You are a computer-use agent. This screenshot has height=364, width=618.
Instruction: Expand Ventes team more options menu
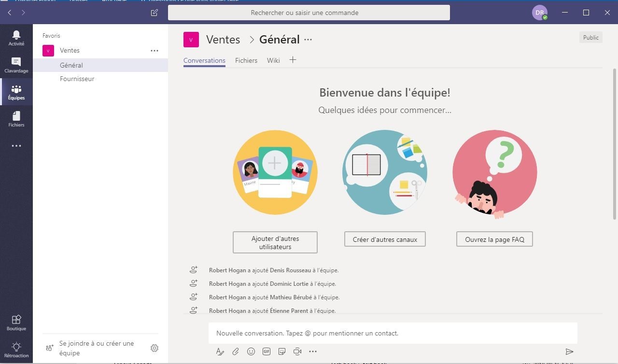click(x=154, y=50)
